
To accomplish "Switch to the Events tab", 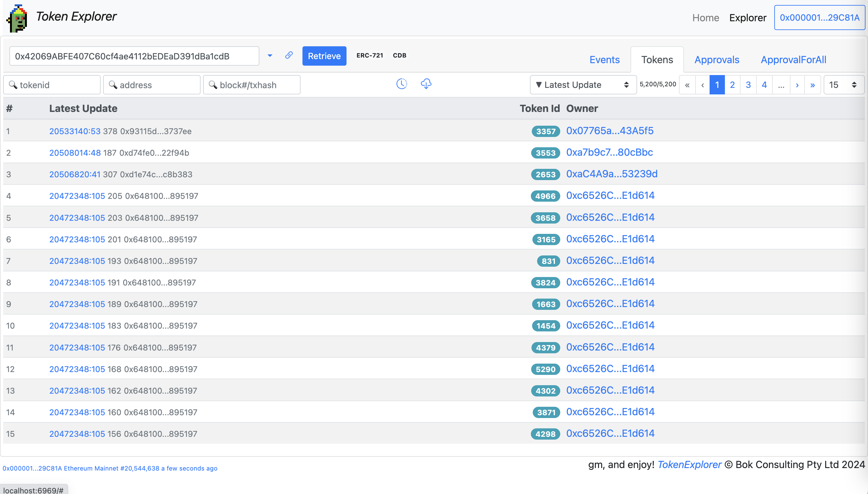I will (x=604, y=60).
